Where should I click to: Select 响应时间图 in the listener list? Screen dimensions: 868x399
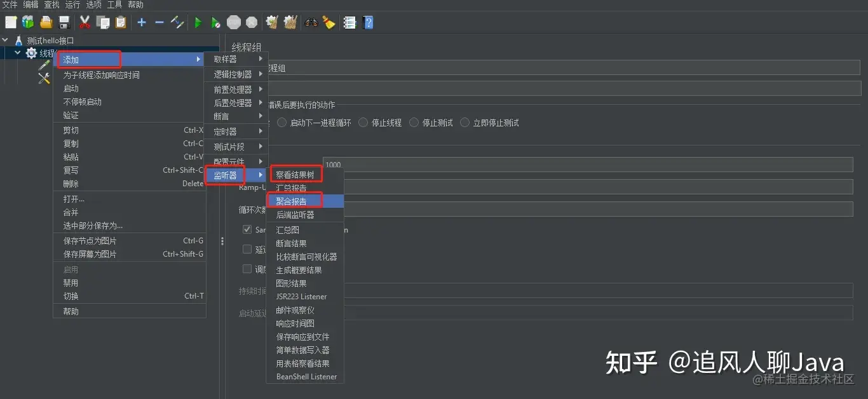305,323
